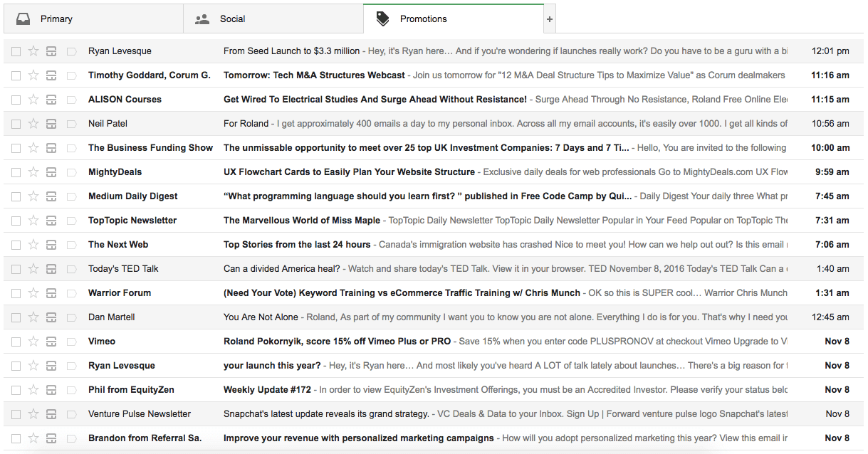
Task: Open 'You Are Not Alone' email
Action: [x=261, y=317]
